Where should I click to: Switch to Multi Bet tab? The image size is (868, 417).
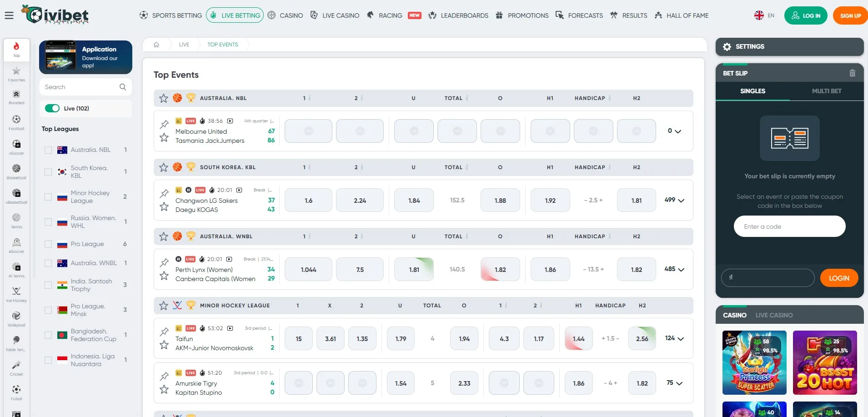coord(826,91)
